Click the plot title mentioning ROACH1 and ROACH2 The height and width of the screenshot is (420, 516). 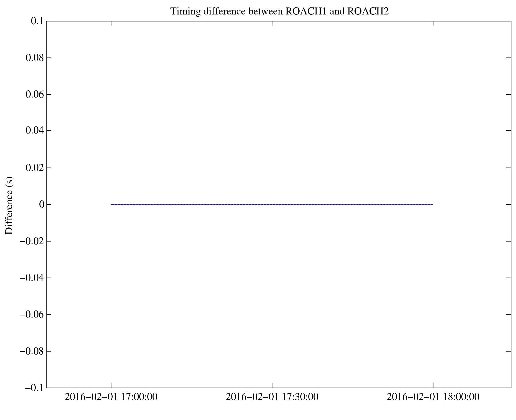[x=279, y=11]
